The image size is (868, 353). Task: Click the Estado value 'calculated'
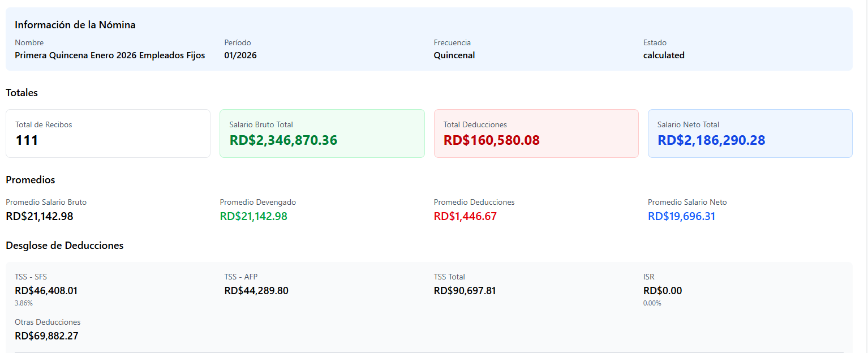pos(664,55)
